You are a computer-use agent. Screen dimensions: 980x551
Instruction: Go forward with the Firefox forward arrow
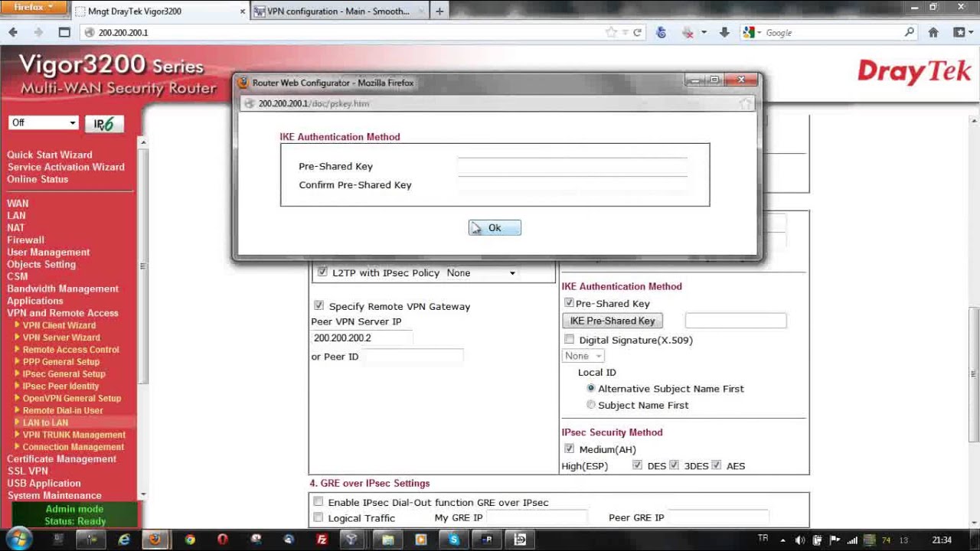click(38, 32)
